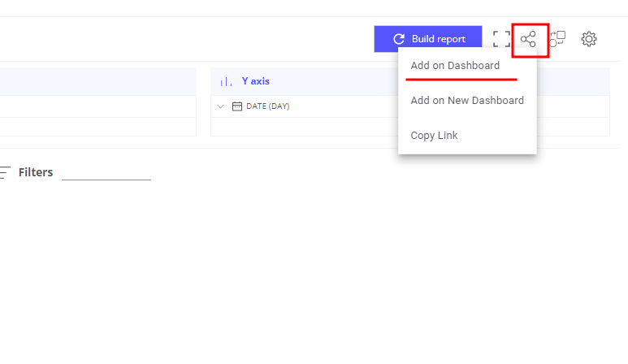
Task: Choose Add on New Dashboard option
Action: tap(467, 101)
